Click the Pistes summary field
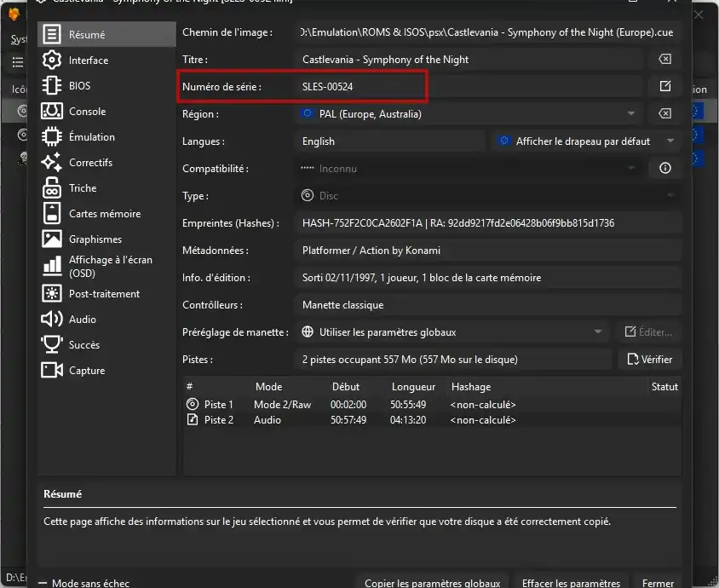The image size is (719, 588). coord(453,359)
